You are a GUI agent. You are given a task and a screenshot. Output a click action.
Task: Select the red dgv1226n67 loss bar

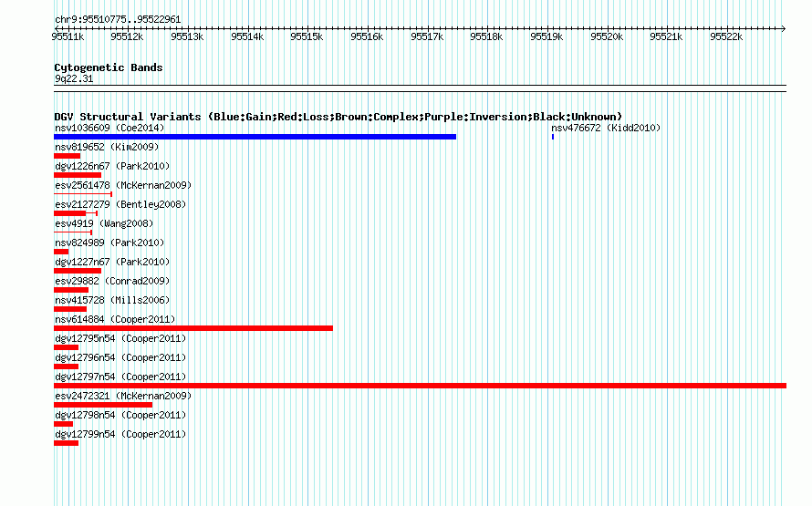(78, 175)
